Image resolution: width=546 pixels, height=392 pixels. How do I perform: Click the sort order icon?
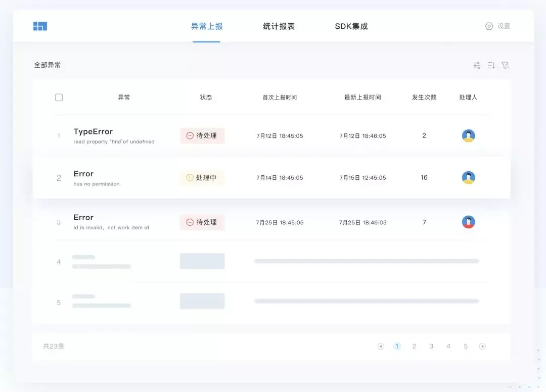(491, 65)
